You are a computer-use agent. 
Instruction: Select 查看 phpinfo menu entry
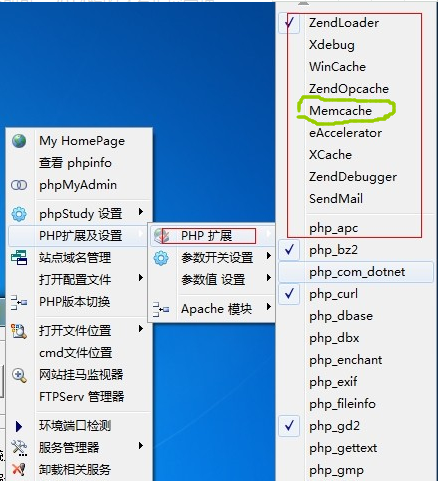[75, 163]
